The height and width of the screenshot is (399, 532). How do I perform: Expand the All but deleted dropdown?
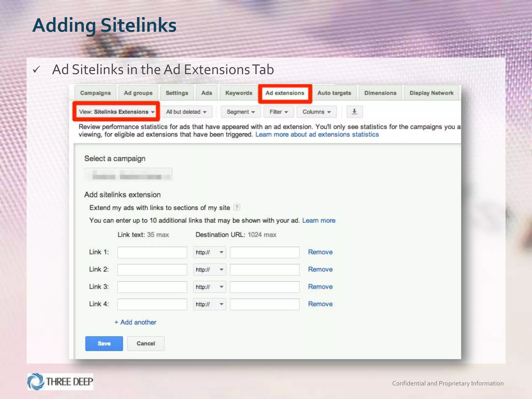click(186, 112)
